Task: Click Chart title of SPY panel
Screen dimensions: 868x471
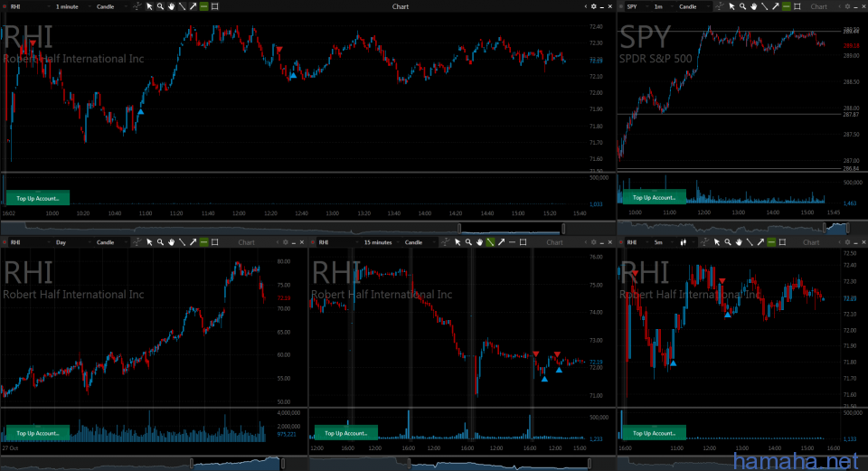Action: click(x=819, y=6)
